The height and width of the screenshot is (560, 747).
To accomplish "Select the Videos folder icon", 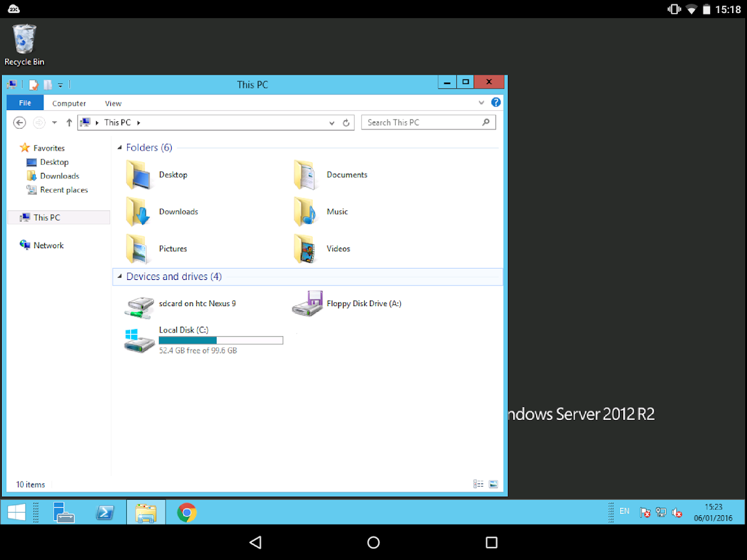I will tap(305, 248).
